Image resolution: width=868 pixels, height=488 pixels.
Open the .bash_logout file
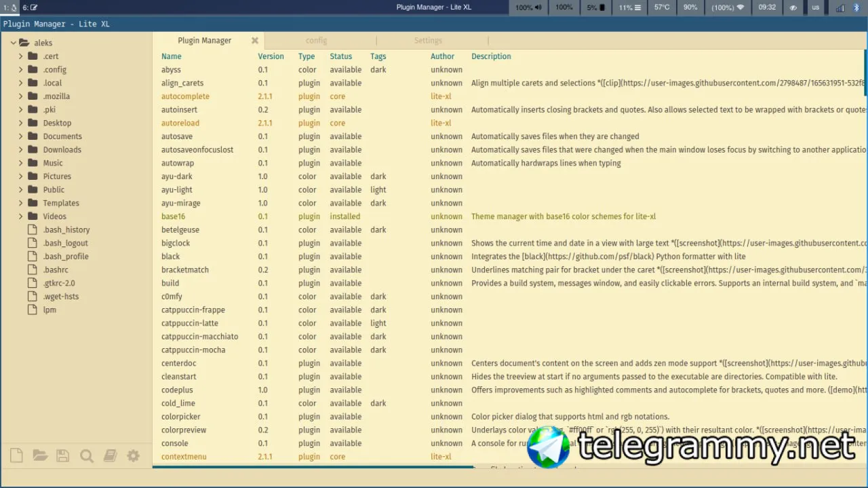click(65, 243)
